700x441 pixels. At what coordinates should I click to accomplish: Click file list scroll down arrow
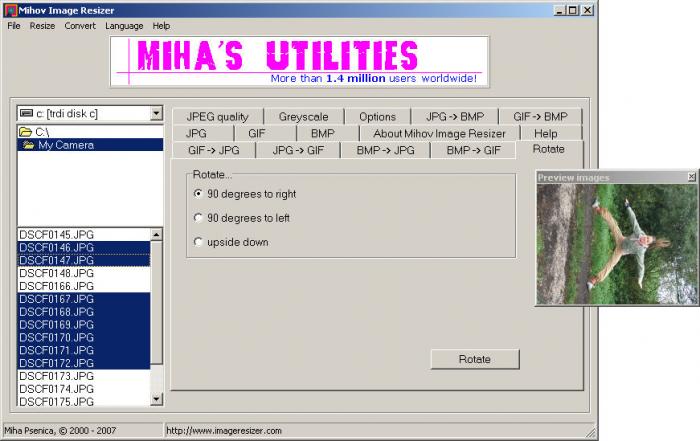coord(156,399)
